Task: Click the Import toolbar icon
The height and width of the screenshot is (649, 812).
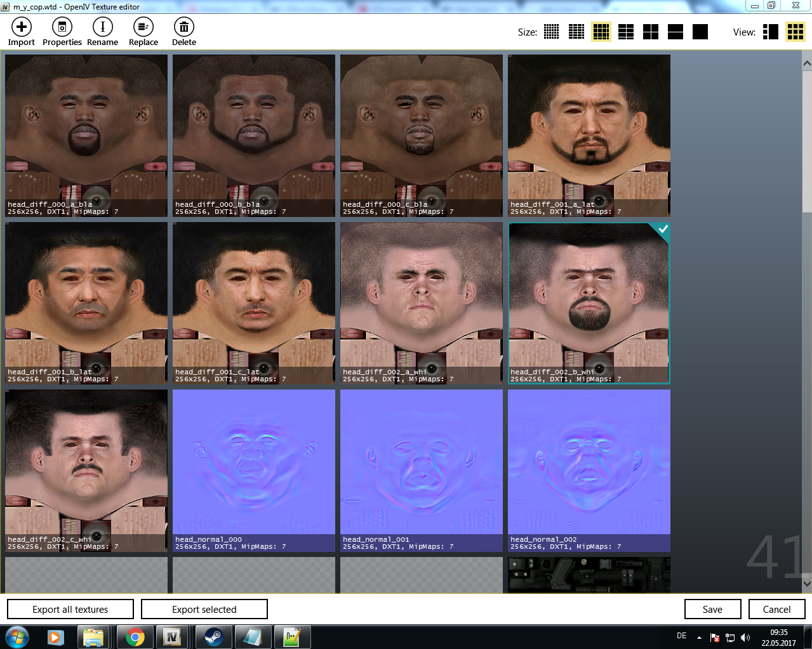Action: [21, 32]
